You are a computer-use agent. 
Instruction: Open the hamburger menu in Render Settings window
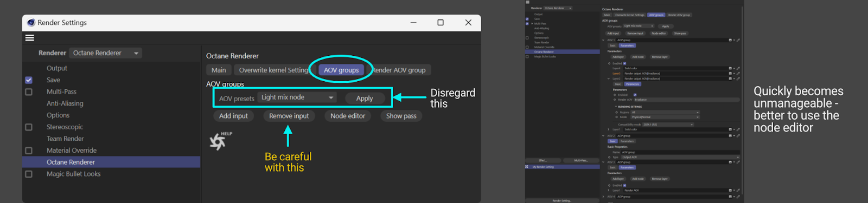[x=30, y=38]
